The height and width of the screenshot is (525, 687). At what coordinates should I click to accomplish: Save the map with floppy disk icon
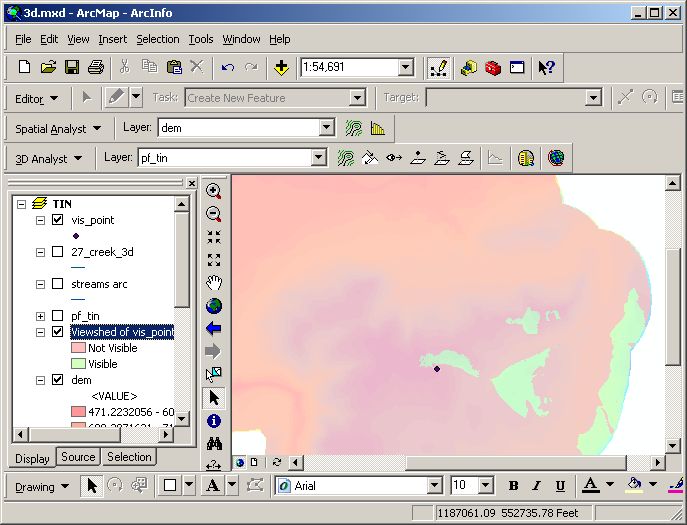click(72, 67)
